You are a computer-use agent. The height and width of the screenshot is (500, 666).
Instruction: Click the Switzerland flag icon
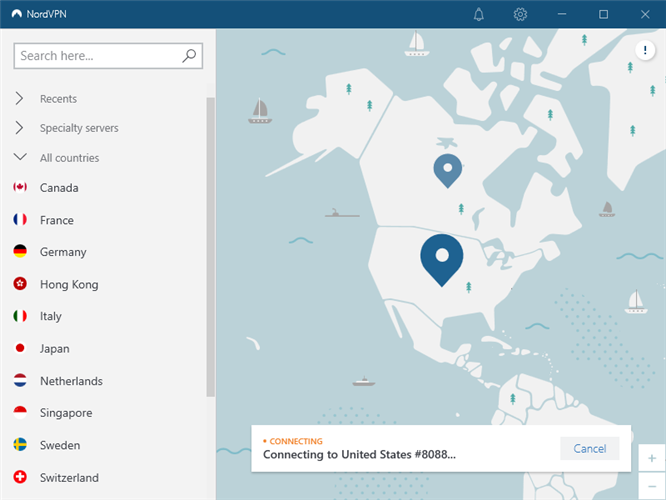click(x=20, y=477)
